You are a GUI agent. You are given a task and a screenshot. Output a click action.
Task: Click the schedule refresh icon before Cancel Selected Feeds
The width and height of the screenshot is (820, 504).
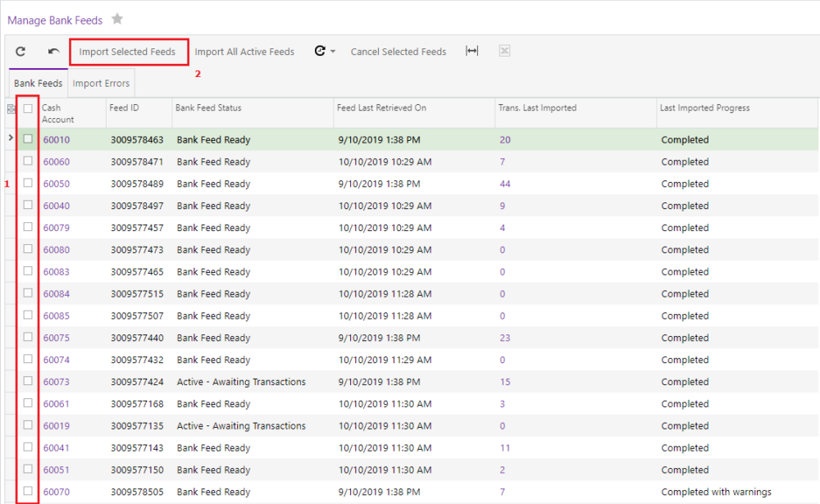pos(320,51)
